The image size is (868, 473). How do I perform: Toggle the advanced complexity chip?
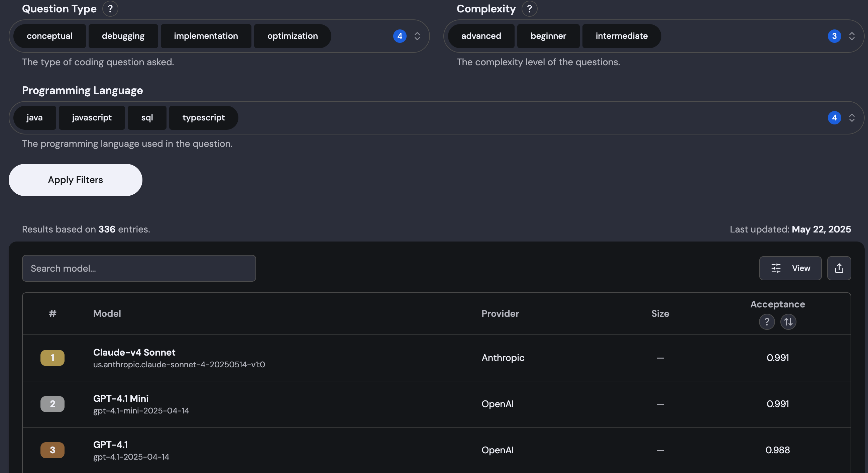click(481, 36)
